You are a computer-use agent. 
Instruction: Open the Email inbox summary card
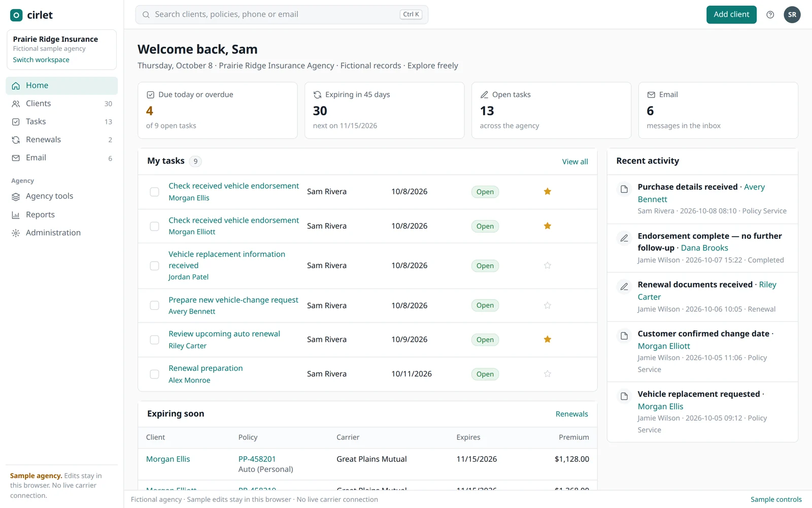718,110
